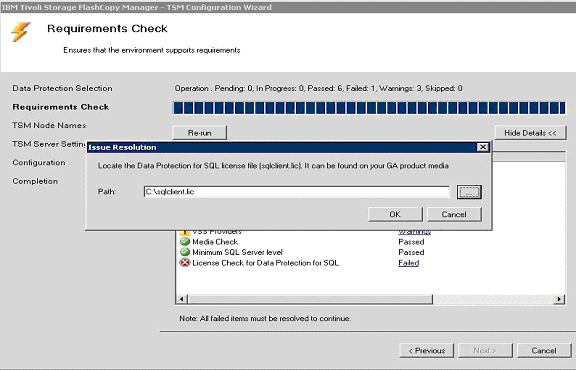Confirm the license path with OK

pyautogui.click(x=395, y=214)
